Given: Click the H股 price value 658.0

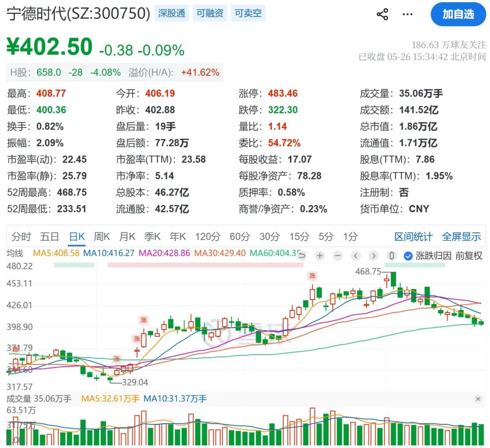Looking at the screenshot, I should (x=49, y=72).
